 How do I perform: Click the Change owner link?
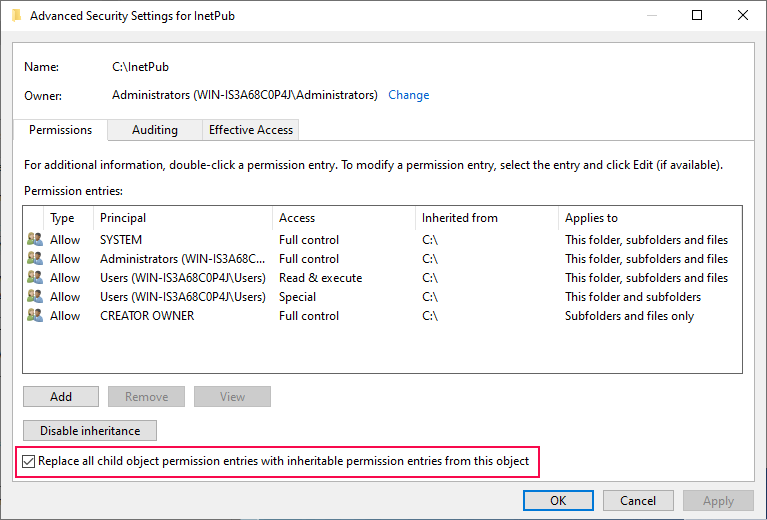pyautogui.click(x=408, y=95)
